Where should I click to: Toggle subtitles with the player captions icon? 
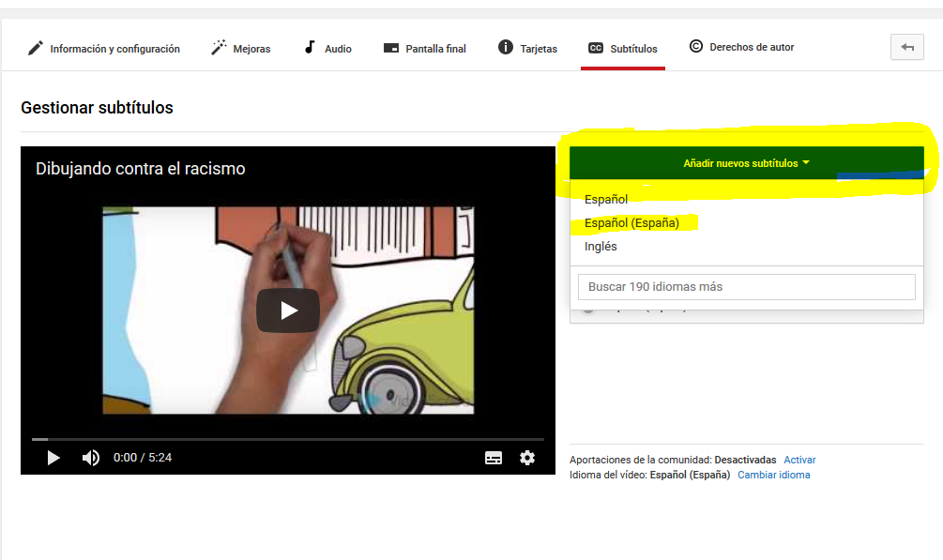(x=494, y=459)
